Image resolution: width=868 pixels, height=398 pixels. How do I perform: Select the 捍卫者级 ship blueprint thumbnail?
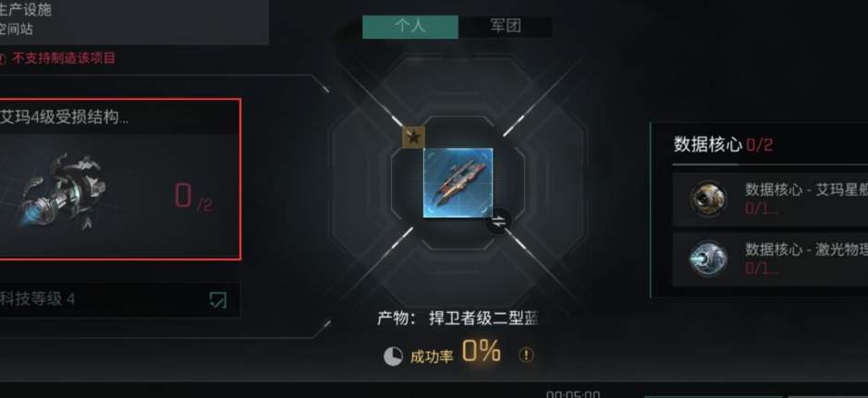pyautogui.click(x=458, y=183)
